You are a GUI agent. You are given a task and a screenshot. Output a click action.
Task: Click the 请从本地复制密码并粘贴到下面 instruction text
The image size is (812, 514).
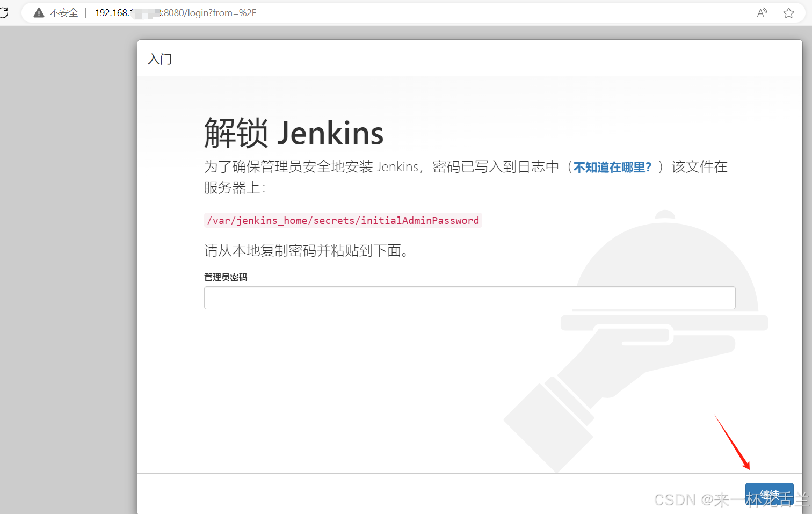click(x=306, y=250)
